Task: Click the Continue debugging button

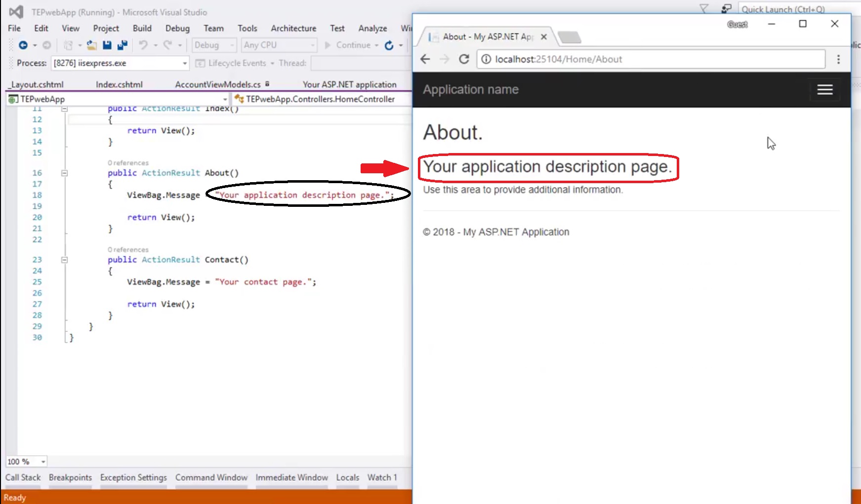Action: click(348, 45)
